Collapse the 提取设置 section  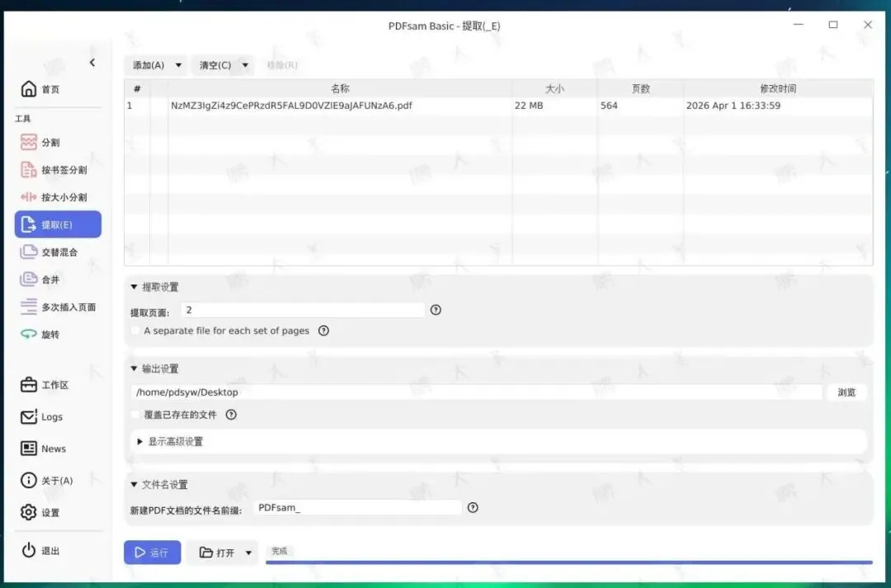(134, 287)
